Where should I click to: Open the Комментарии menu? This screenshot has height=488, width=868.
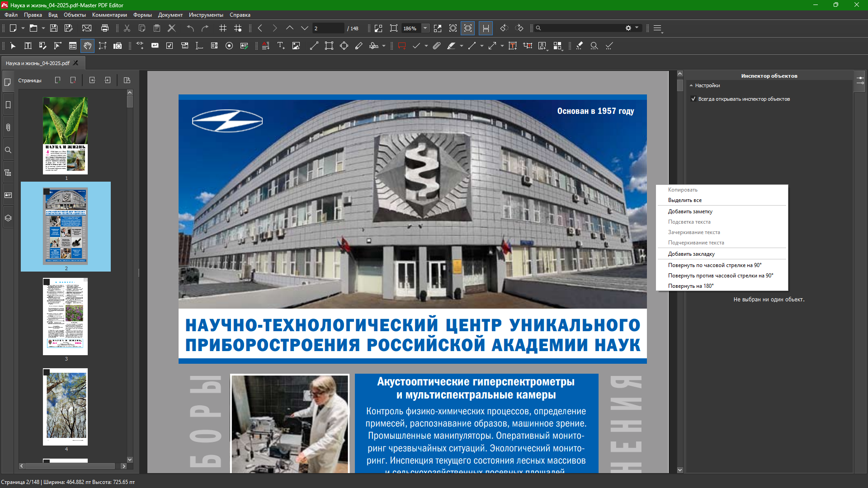click(x=109, y=15)
